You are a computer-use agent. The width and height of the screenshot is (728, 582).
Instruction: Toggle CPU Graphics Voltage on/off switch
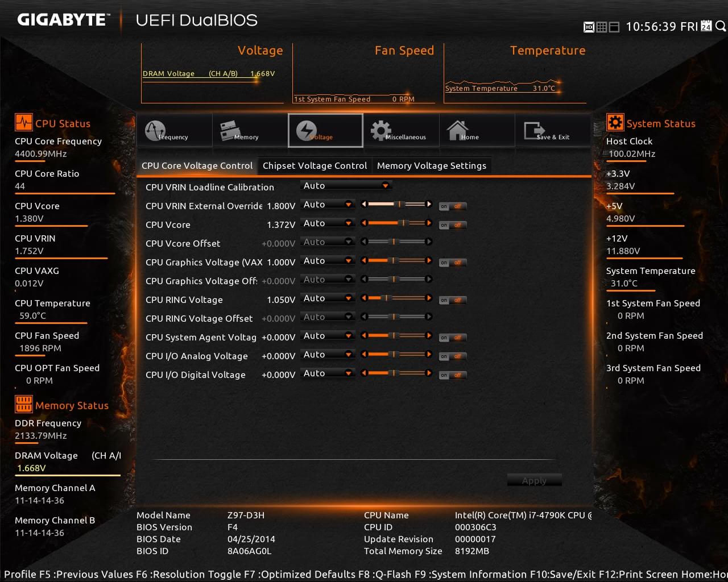pyautogui.click(x=453, y=263)
